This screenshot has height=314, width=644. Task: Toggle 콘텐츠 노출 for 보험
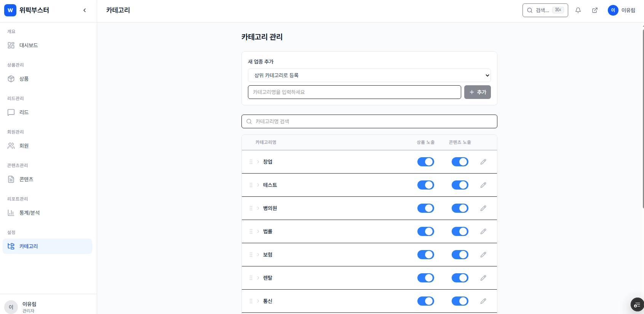coord(460,255)
